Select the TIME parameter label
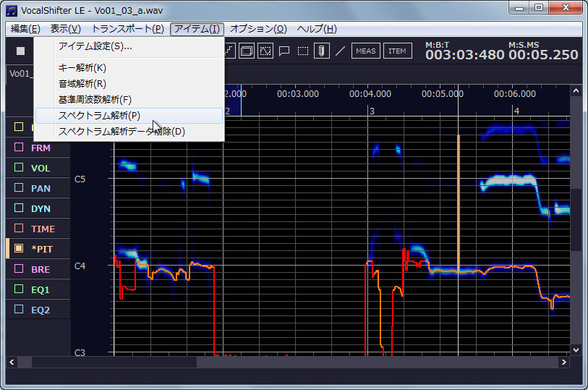The height and width of the screenshot is (390, 588). [43, 229]
